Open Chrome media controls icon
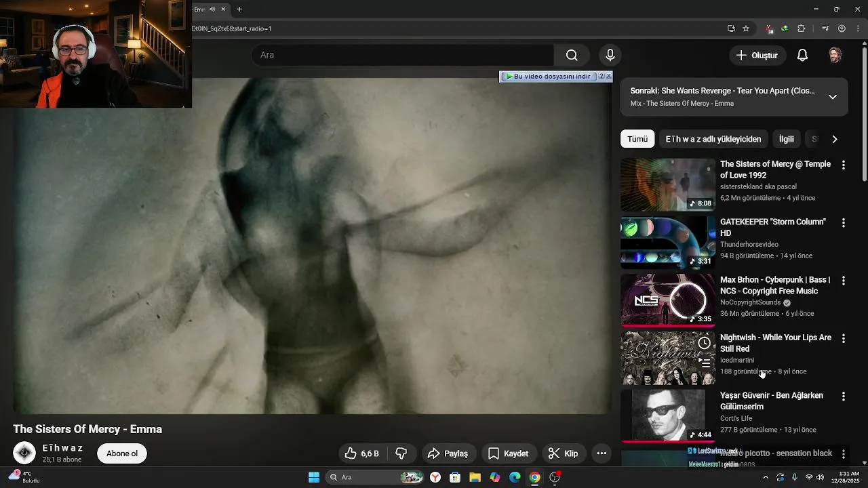This screenshot has height=488, width=868. (x=825, y=28)
